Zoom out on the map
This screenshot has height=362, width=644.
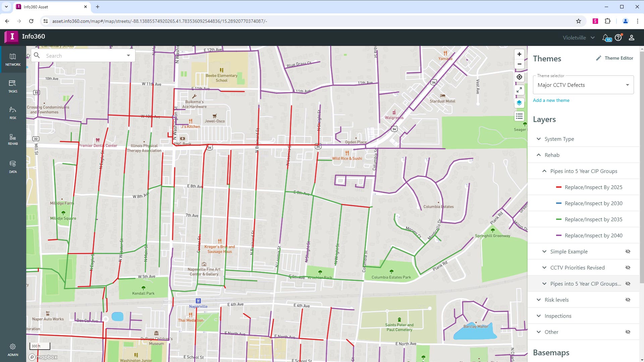click(519, 64)
